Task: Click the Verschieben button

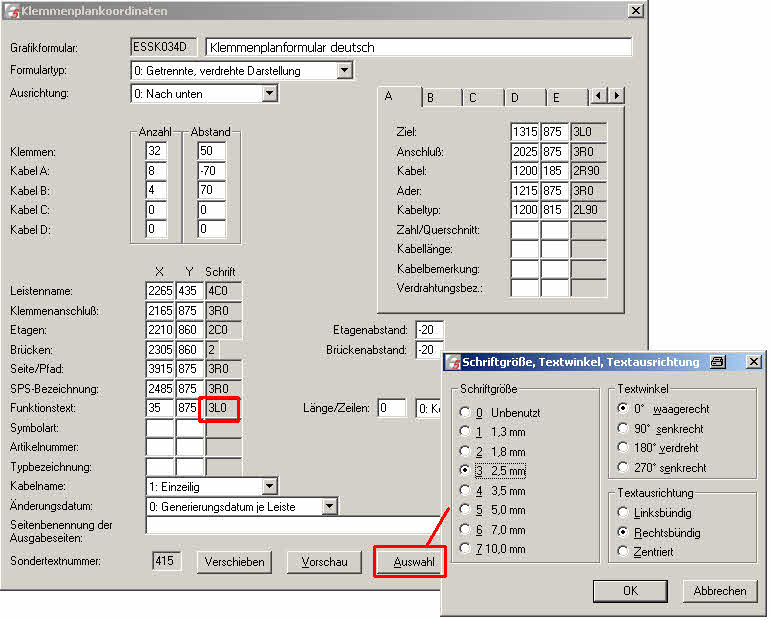Action: 234,562
